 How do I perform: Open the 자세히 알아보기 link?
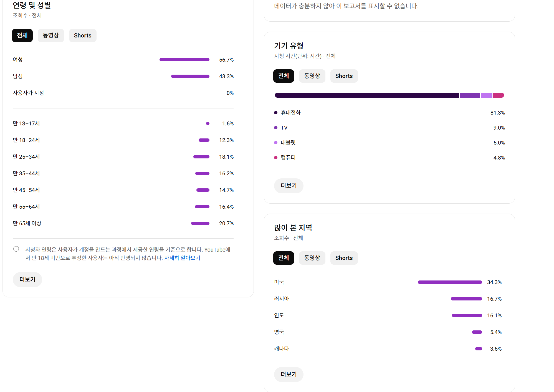(182, 258)
